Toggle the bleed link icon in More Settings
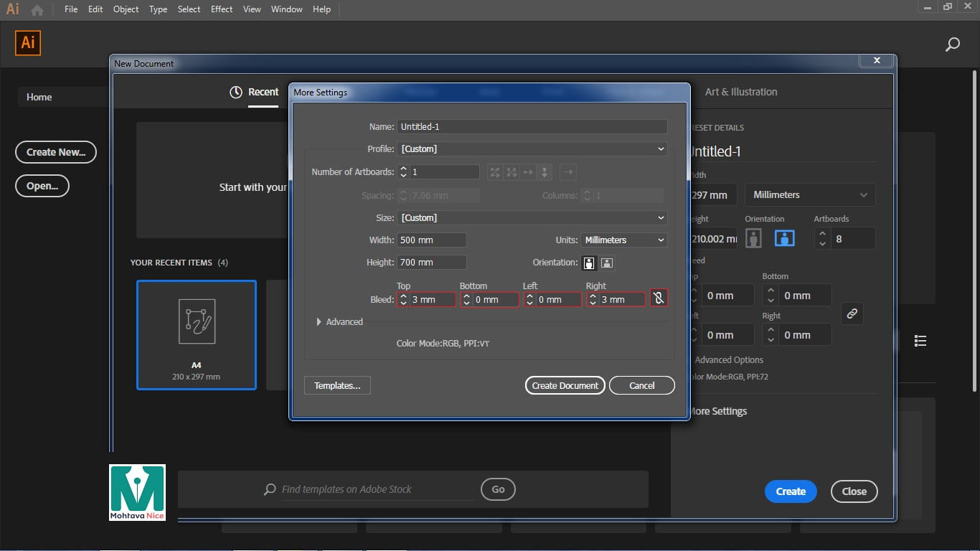980x551 pixels. [x=659, y=298]
